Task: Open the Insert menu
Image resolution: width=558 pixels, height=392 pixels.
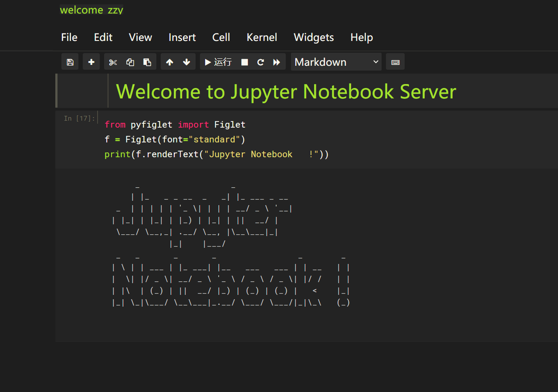Action: 182,37
